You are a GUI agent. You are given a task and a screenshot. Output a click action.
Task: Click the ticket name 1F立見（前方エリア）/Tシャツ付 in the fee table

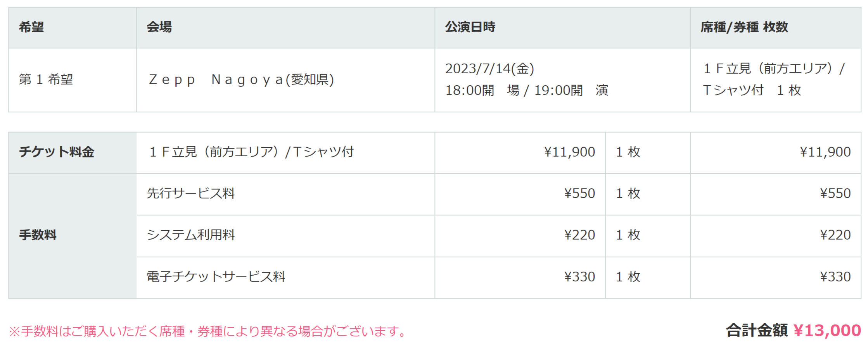coord(251,152)
